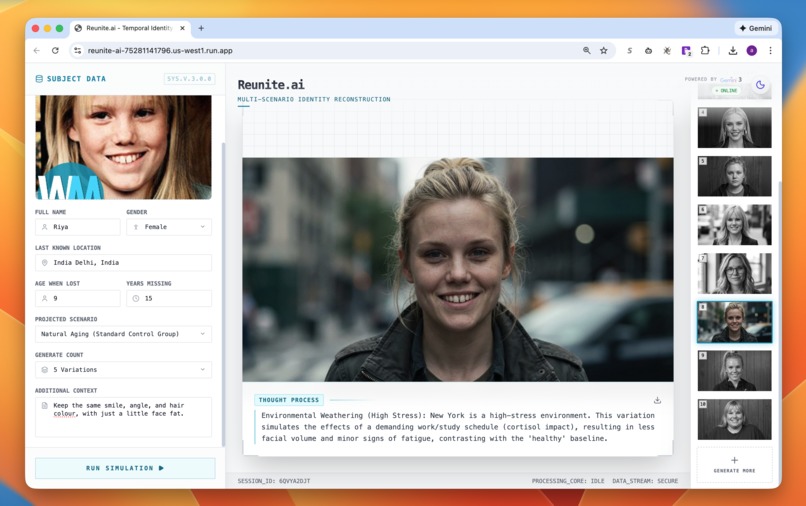Select variation thumbnail number 6
Viewport: 806px width, 506px height.
[x=735, y=225]
